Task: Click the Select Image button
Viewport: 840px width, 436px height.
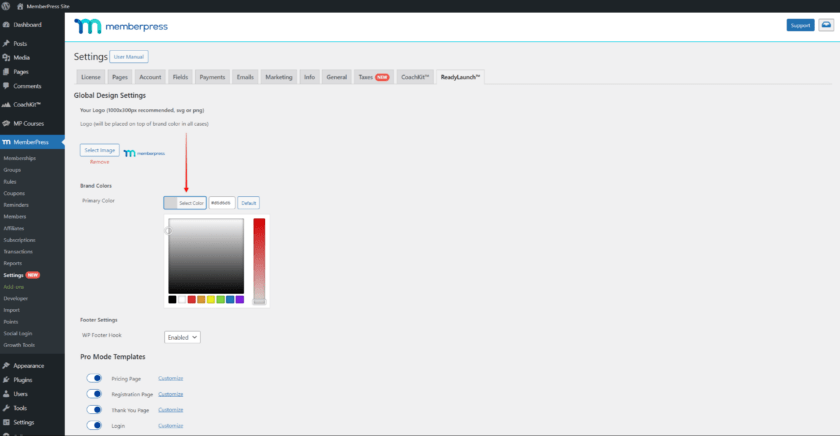Action: pos(100,150)
